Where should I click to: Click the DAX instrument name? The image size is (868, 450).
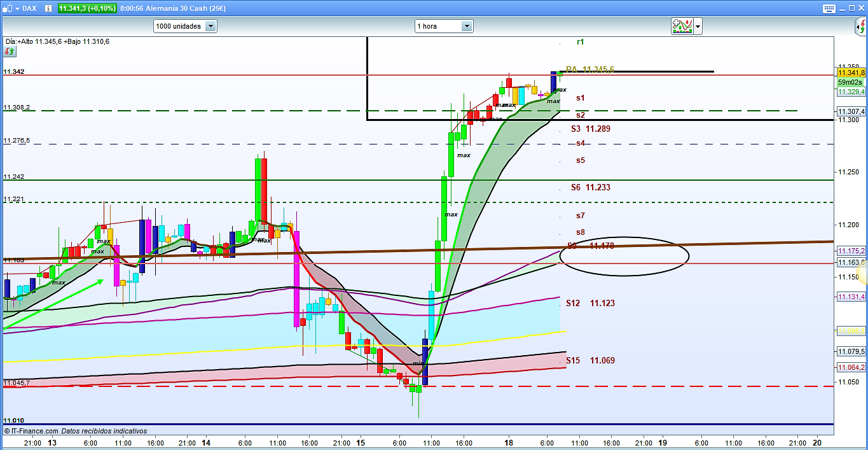[31, 8]
